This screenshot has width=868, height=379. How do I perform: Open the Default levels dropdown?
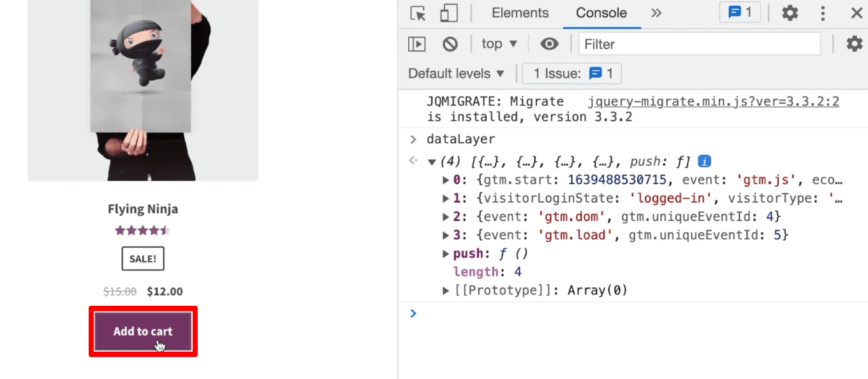tap(456, 73)
